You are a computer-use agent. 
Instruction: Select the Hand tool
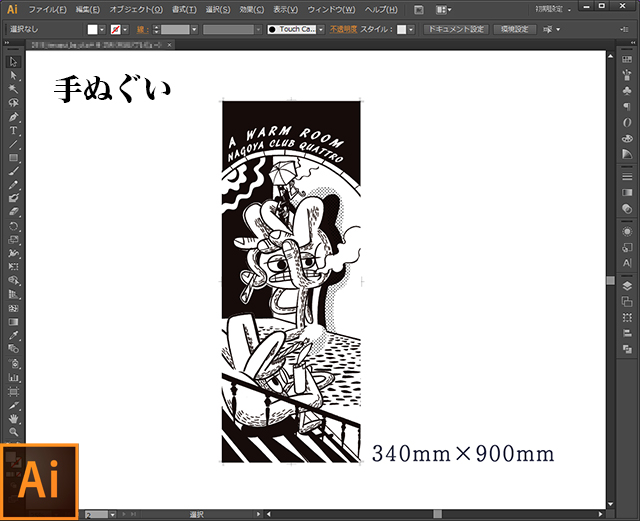point(13,419)
